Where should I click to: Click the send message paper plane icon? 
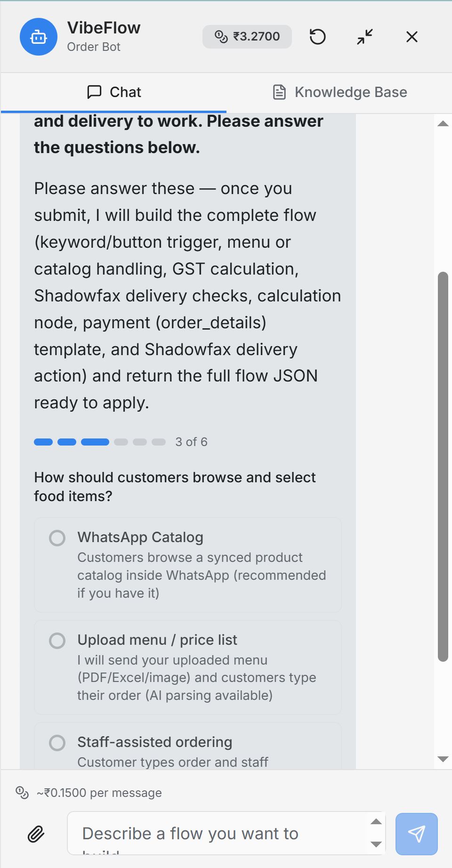(416, 833)
